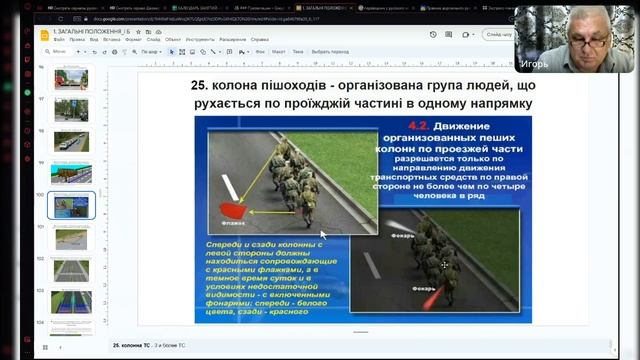This screenshot has width=640, height=360.
Task: Click the Insert image tool
Action: [x=192, y=52]
